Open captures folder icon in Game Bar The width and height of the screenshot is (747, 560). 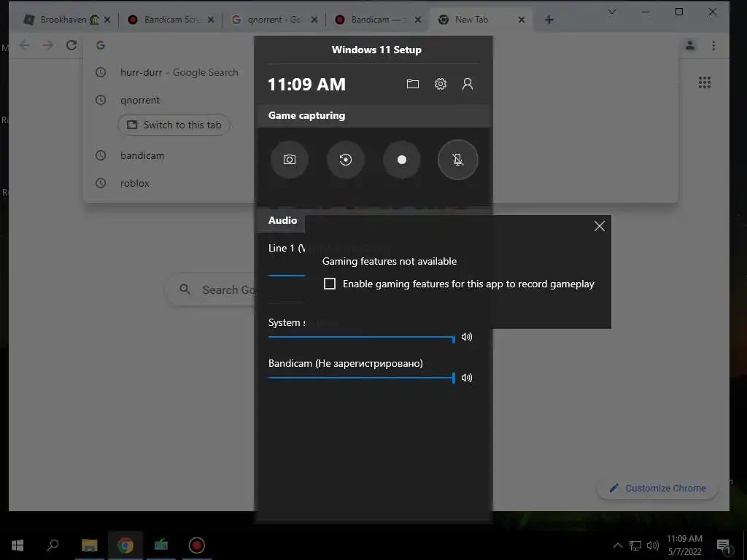point(413,85)
